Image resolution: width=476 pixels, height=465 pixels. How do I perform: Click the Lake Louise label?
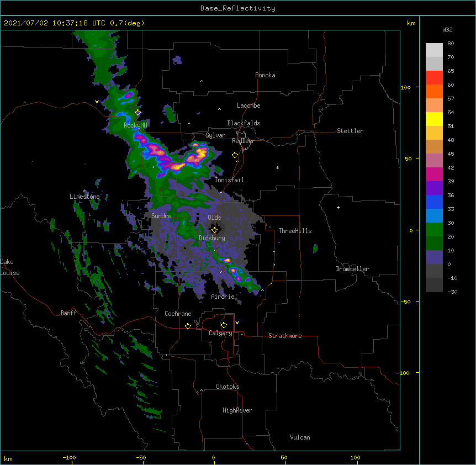[10, 267]
